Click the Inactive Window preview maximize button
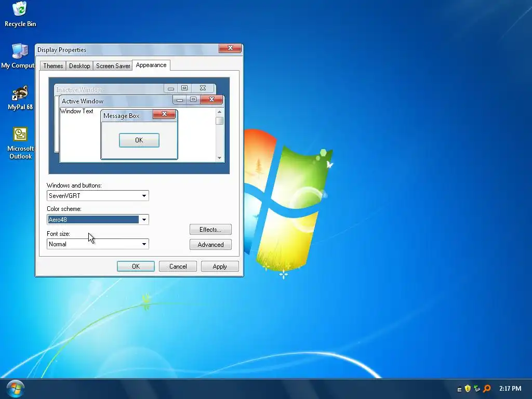 pyautogui.click(x=184, y=88)
